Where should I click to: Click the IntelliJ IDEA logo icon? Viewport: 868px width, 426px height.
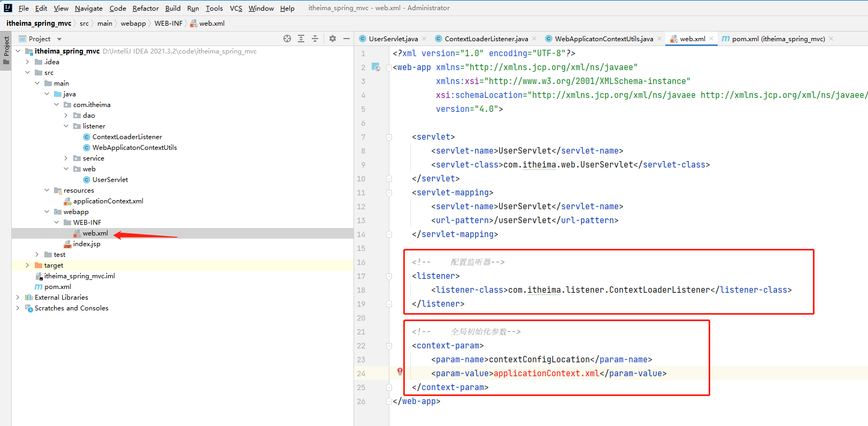click(x=8, y=8)
